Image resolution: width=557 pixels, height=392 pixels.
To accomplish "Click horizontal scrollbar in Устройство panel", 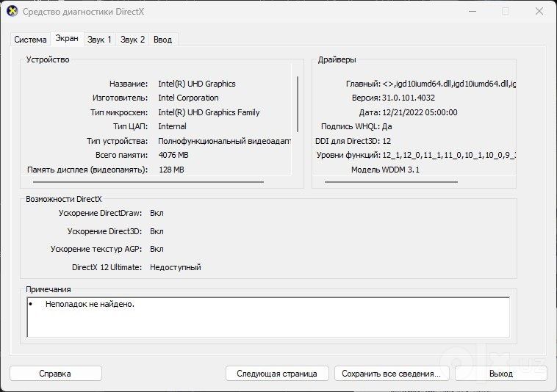I will [x=148, y=182].
